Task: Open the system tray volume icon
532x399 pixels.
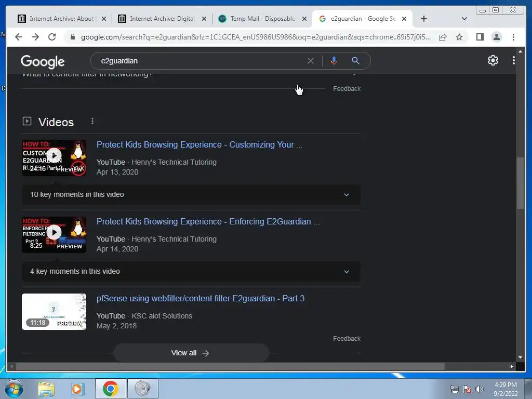Action: pyautogui.click(x=480, y=389)
